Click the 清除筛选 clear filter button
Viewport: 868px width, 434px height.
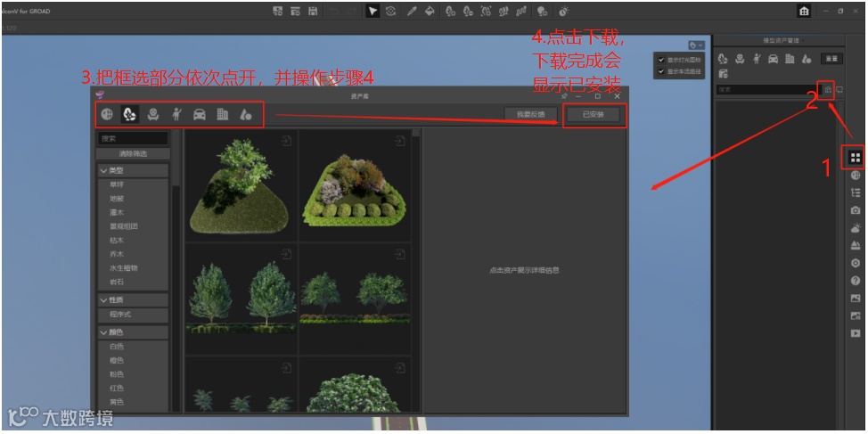[x=133, y=154]
